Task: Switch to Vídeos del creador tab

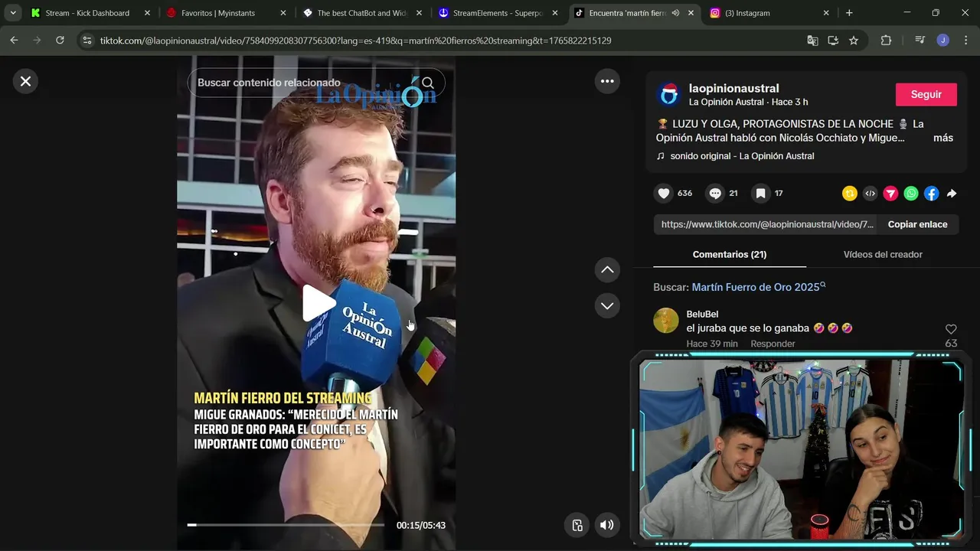Action: pos(883,254)
